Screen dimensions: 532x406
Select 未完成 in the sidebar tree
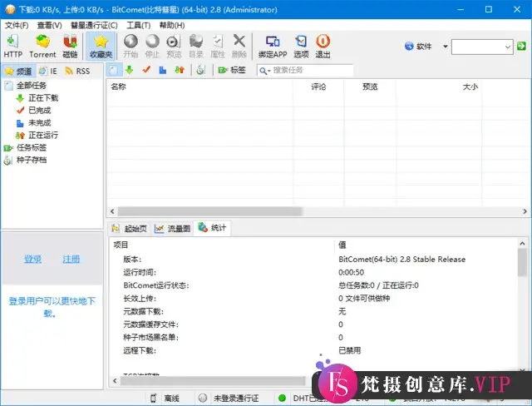pos(39,122)
